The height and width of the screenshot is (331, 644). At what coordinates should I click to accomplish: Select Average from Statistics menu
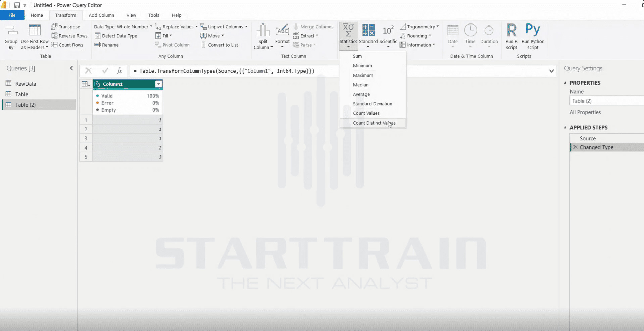click(373, 94)
